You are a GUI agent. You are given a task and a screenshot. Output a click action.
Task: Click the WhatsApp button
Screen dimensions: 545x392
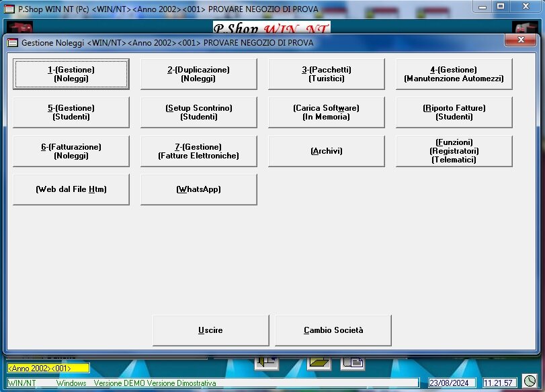198,189
